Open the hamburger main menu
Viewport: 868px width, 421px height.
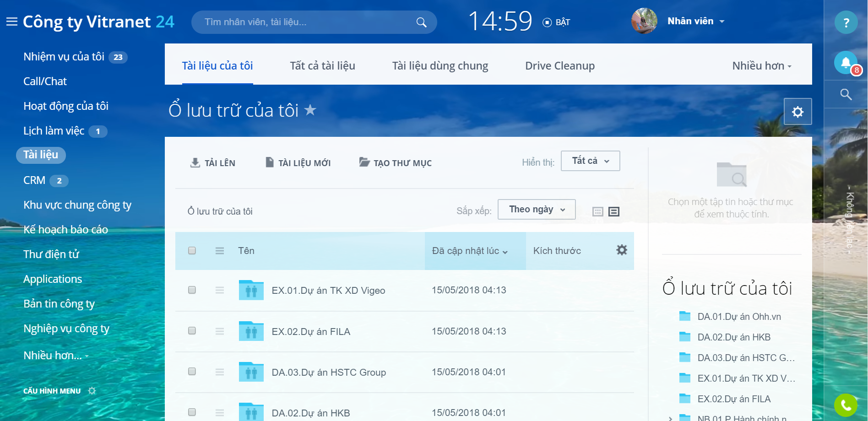11,22
